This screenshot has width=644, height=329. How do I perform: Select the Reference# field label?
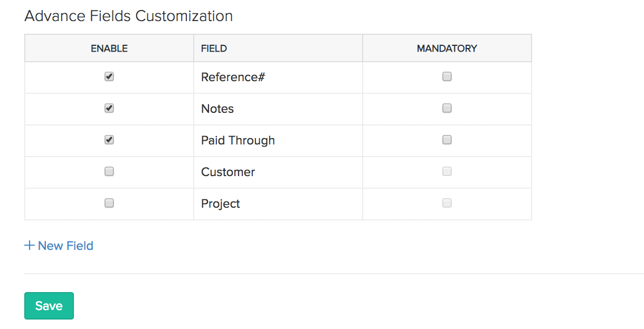(233, 77)
